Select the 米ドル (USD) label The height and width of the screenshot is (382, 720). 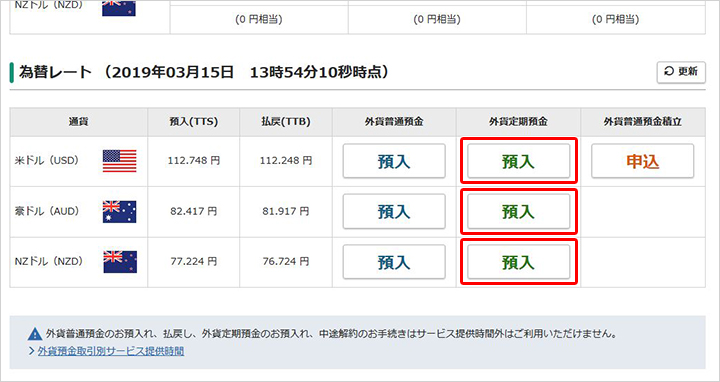pos(47,161)
